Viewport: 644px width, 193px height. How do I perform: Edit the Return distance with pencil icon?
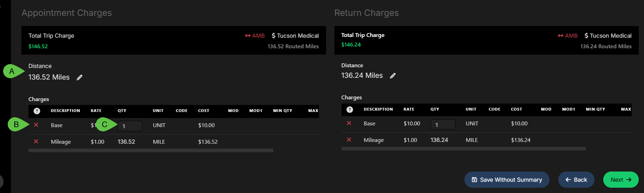point(393,76)
